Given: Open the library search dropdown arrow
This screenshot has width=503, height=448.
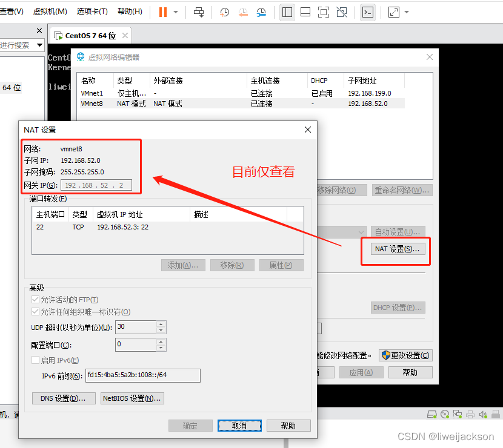Looking at the screenshot, I should point(40,45).
